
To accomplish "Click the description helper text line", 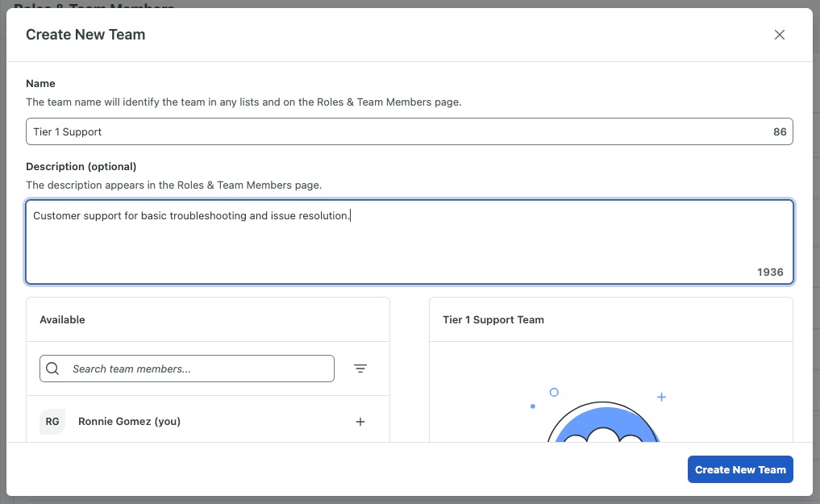I will point(173,185).
